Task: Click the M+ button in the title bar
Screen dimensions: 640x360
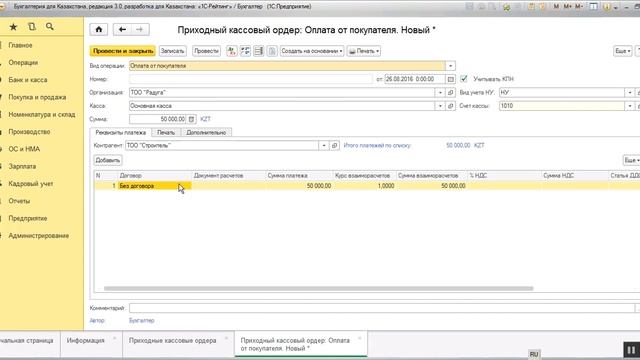Action: [x=568, y=7]
